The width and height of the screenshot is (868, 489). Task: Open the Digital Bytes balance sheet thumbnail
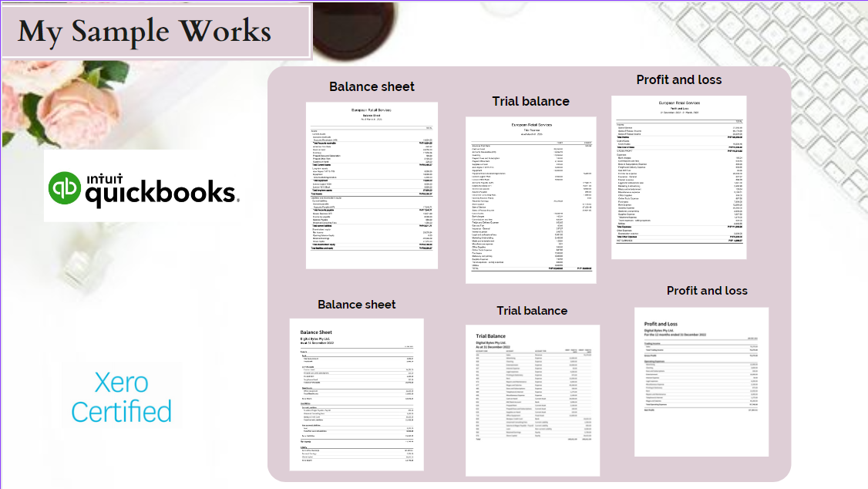pos(356,394)
